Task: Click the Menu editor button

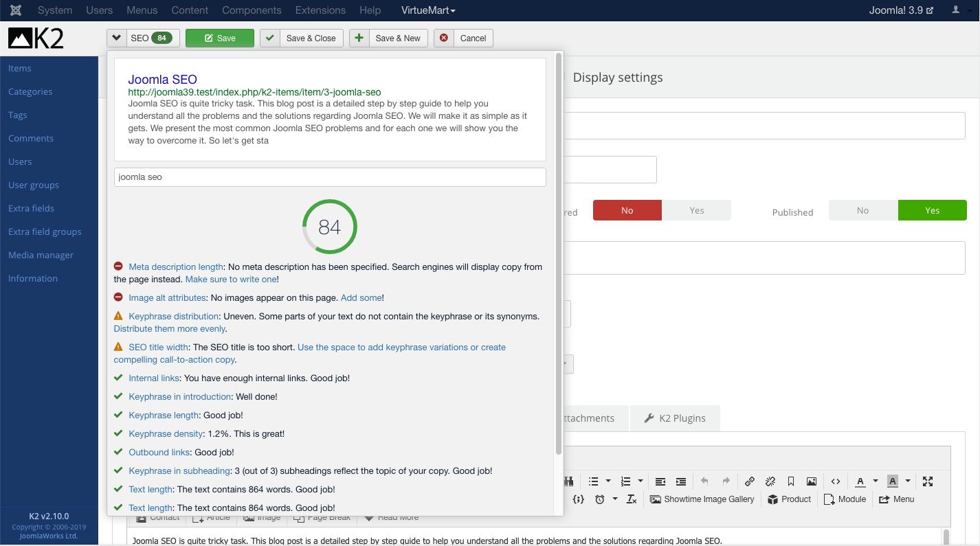Action: coord(897,499)
